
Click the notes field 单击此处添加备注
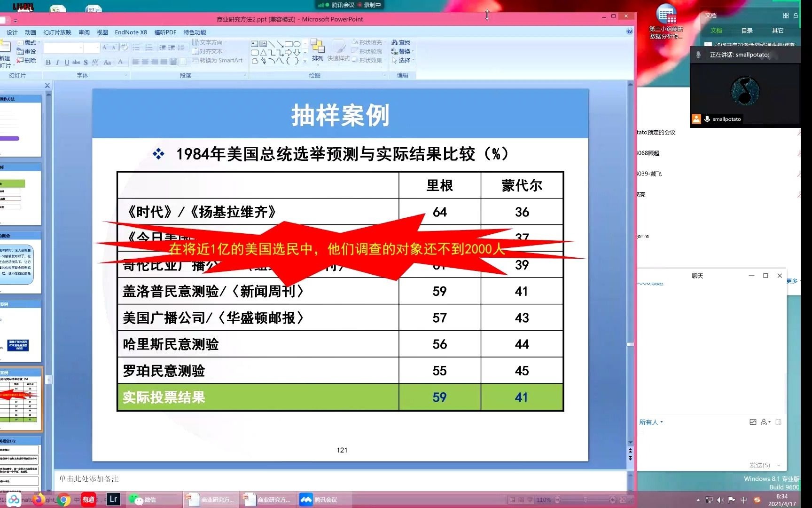click(x=340, y=479)
